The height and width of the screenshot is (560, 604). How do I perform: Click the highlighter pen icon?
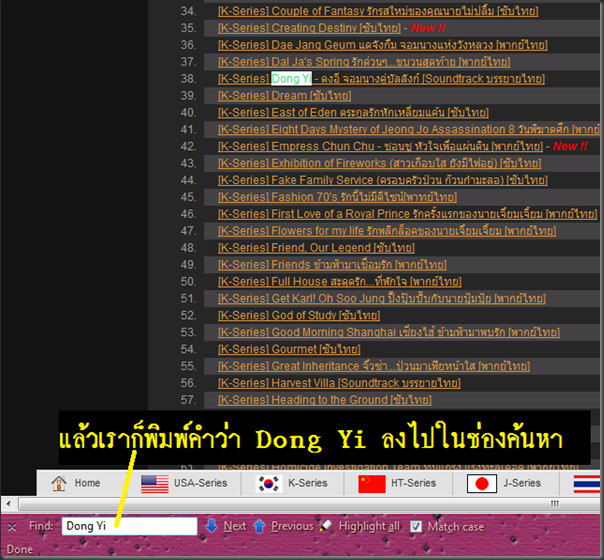coord(326,526)
